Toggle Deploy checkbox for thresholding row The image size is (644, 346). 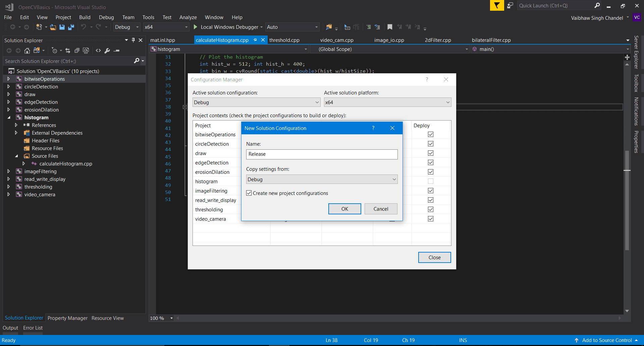coord(431,209)
